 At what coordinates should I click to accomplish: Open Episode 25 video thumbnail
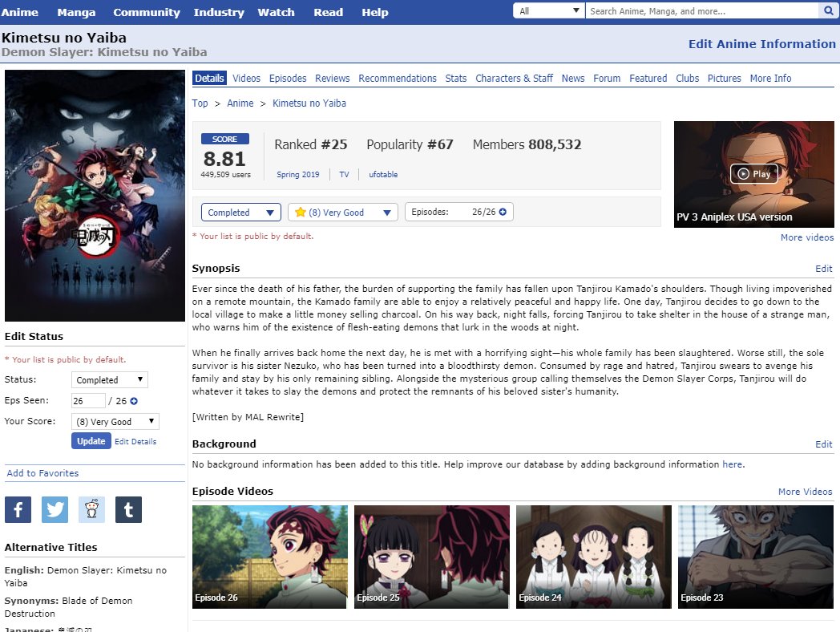coord(432,557)
